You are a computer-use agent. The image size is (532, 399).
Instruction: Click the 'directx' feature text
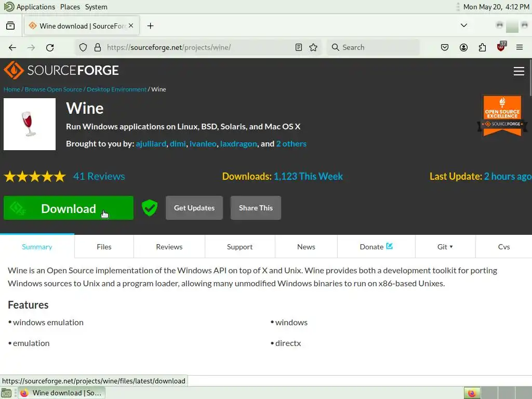point(288,343)
